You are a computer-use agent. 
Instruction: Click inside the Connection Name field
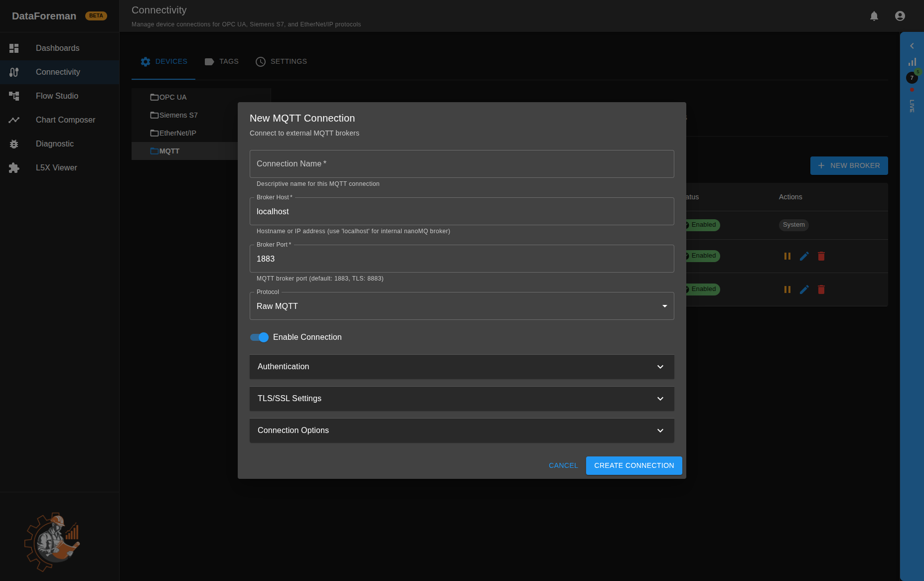click(462, 163)
